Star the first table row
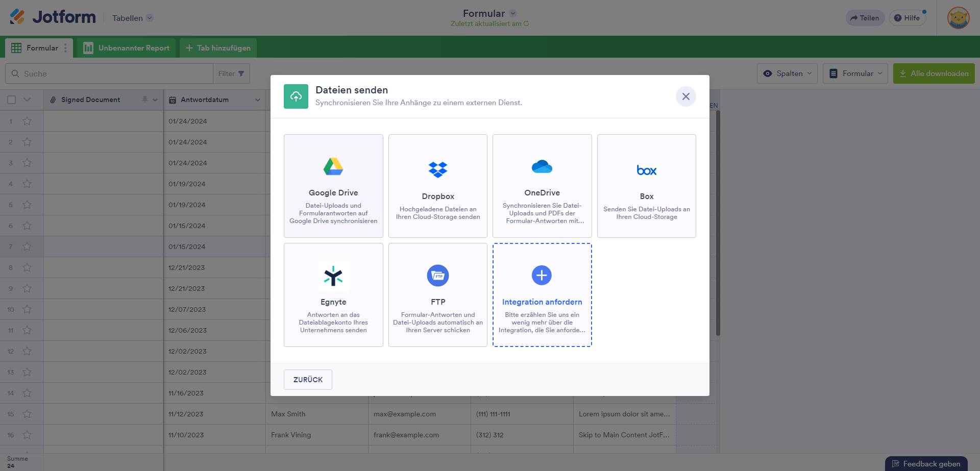The width and height of the screenshot is (980, 471). (x=27, y=121)
